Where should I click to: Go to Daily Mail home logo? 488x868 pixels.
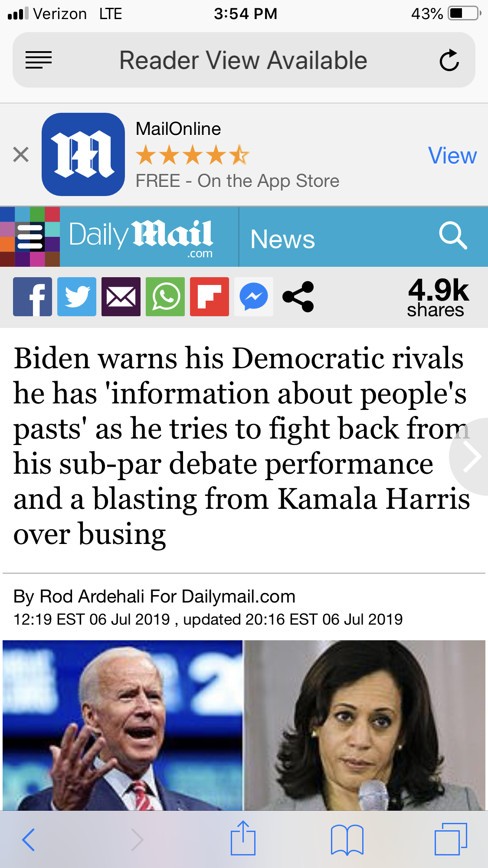(141, 237)
